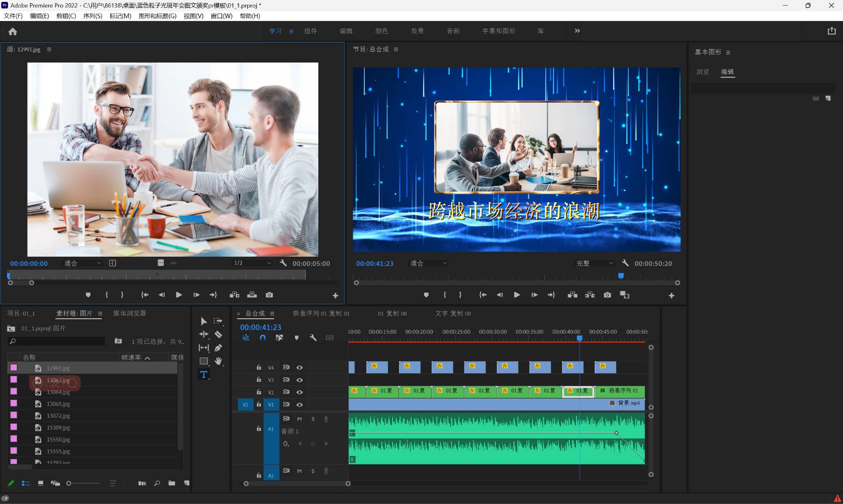
Task: Play in Source monitor
Action: click(179, 295)
